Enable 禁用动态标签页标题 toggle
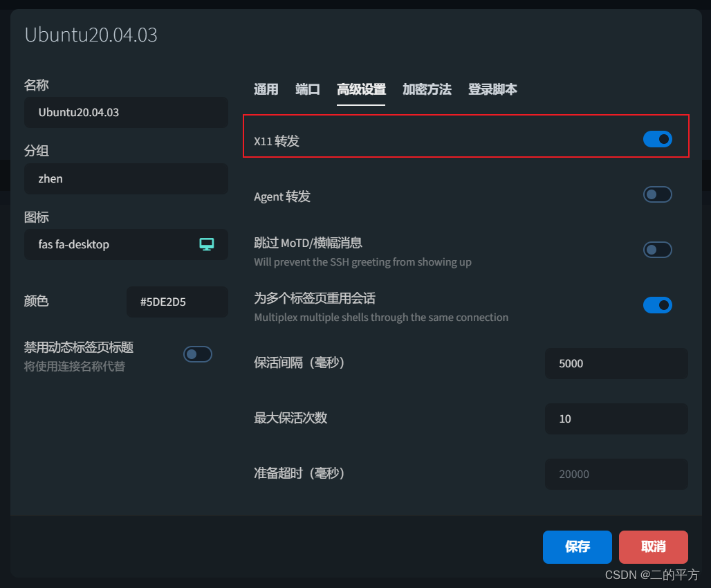711x588 pixels. [x=198, y=354]
